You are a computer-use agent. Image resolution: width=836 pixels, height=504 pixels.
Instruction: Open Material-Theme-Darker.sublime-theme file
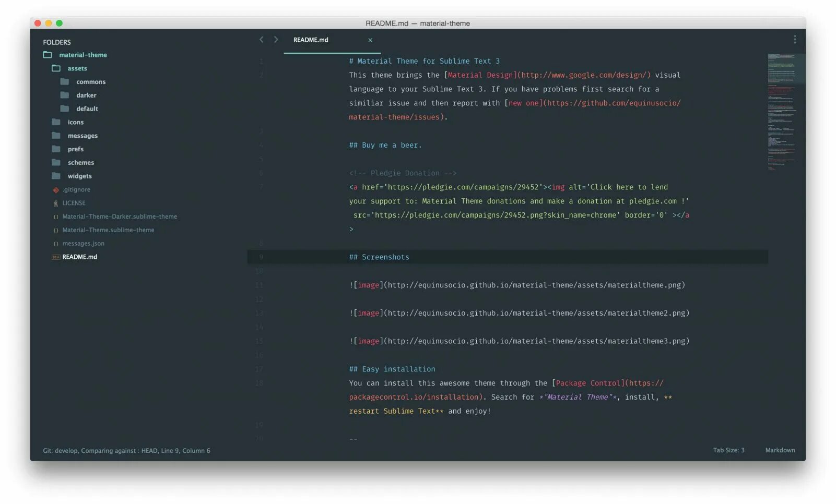click(120, 217)
